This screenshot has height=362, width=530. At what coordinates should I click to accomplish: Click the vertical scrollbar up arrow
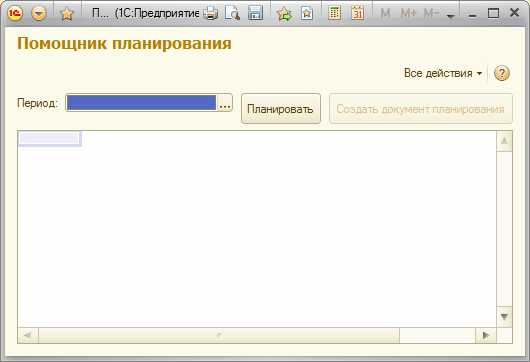[504, 141]
